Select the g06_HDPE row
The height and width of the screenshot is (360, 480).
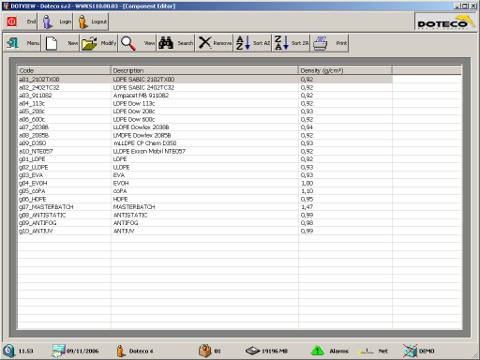[x=205, y=199]
